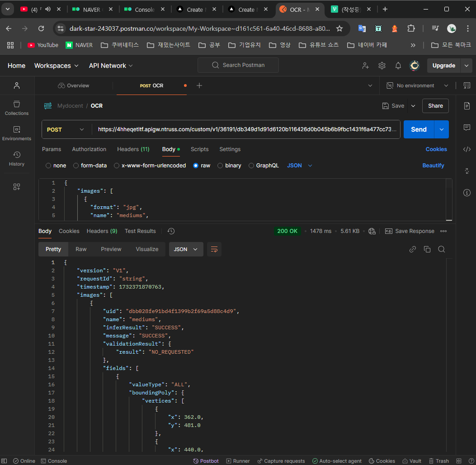Click the code snippet icon in right sidebar

(467, 149)
